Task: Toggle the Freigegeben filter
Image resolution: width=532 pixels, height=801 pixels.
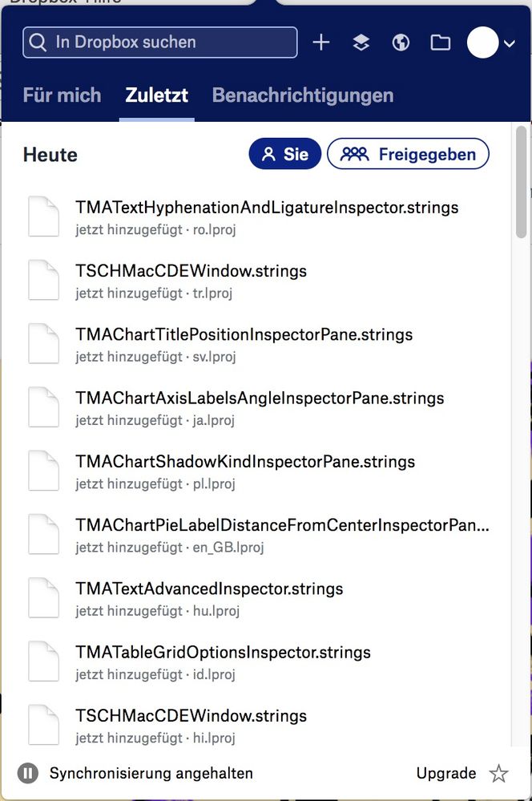Action: point(408,154)
